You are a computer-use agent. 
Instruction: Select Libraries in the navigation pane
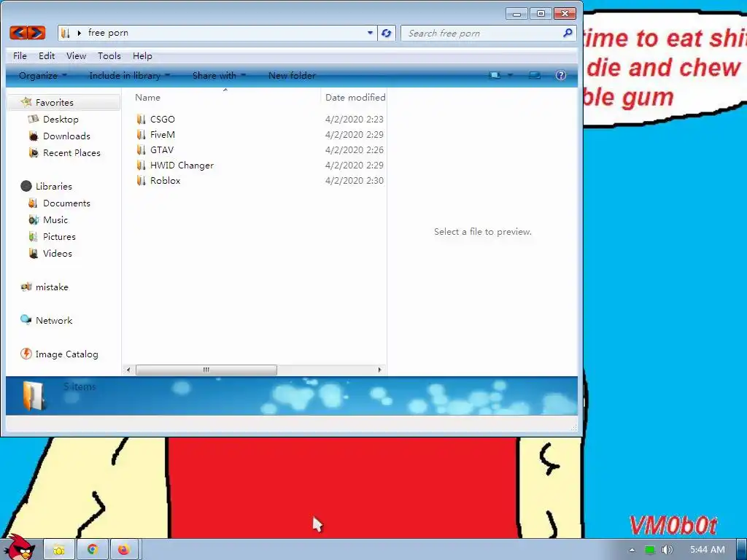tap(54, 186)
